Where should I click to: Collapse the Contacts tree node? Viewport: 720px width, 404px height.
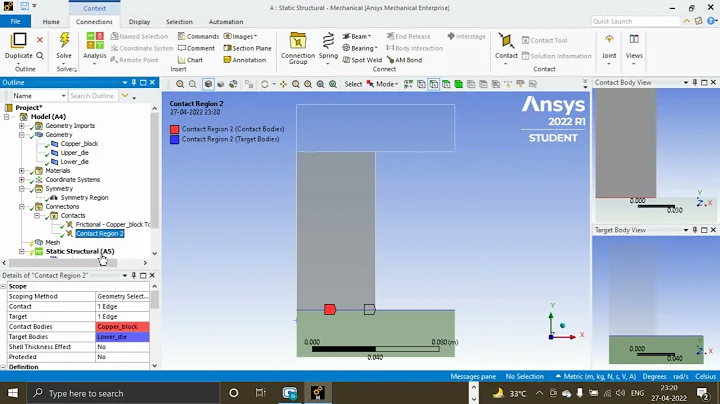click(37, 215)
